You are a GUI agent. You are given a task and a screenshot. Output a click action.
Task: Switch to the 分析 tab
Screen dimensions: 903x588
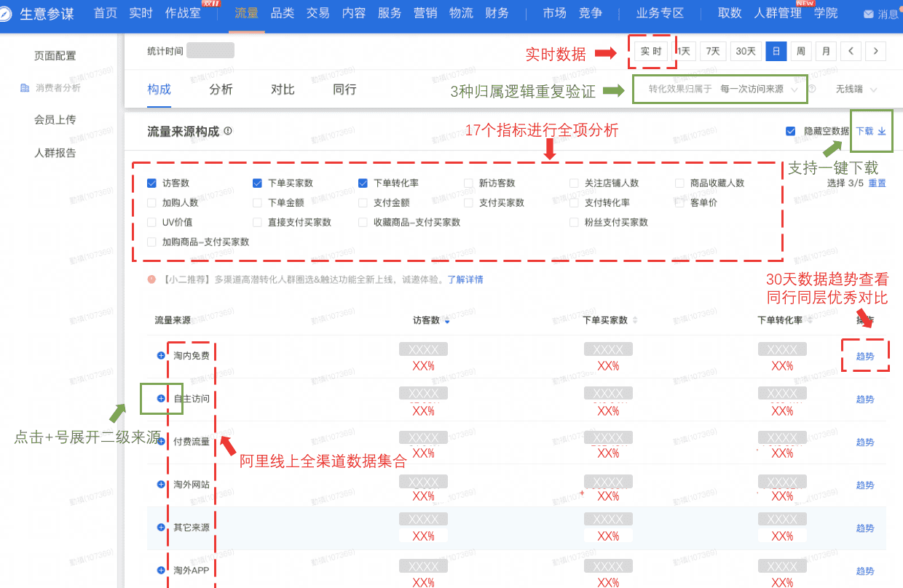coord(221,90)
